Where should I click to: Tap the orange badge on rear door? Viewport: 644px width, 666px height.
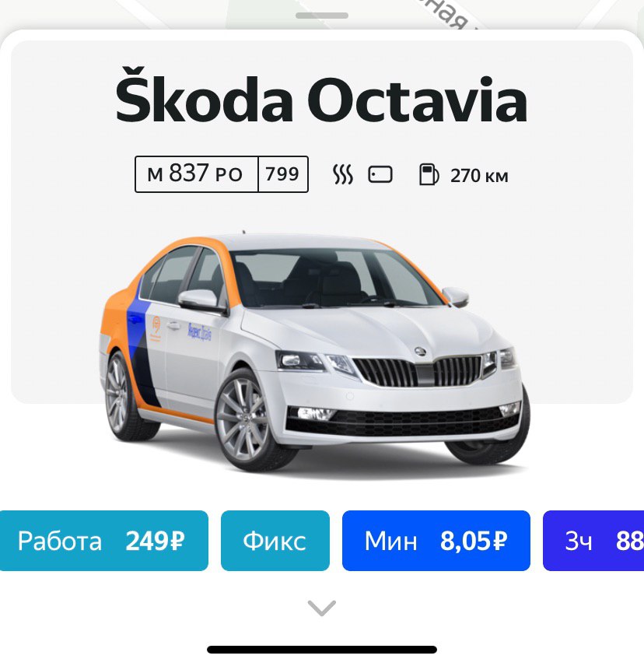click(156, 328)
